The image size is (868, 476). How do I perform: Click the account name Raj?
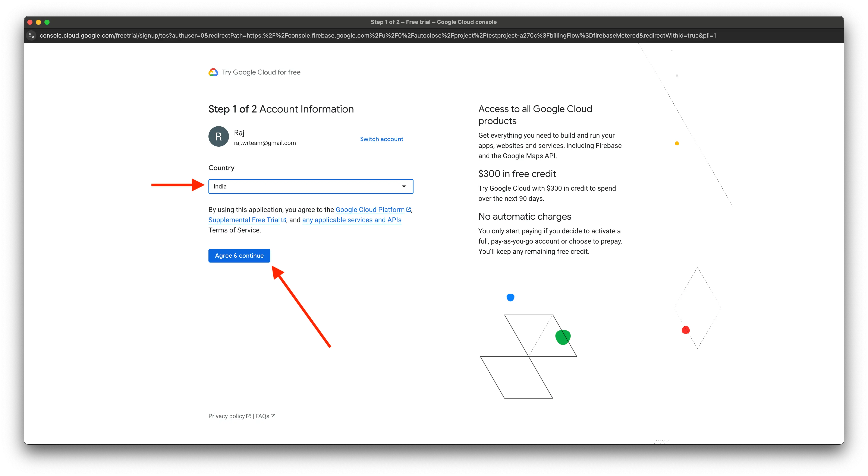[239, 133]
